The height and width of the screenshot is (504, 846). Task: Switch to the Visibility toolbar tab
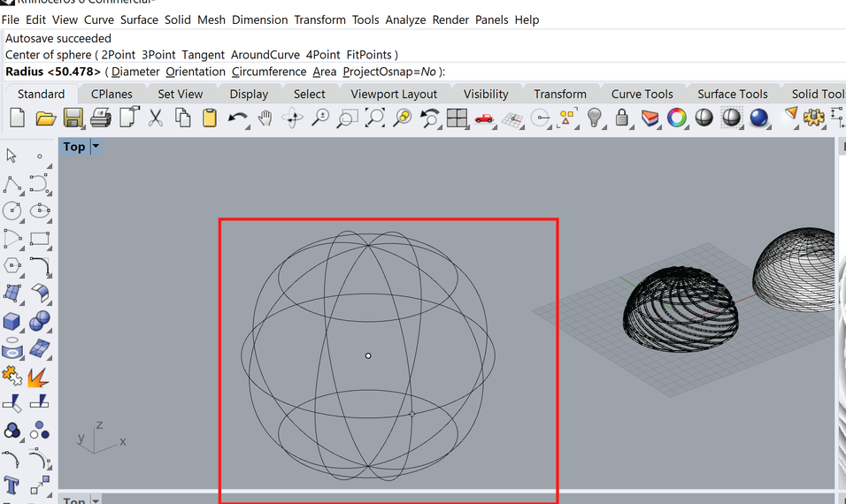click(x=486, y=94)
